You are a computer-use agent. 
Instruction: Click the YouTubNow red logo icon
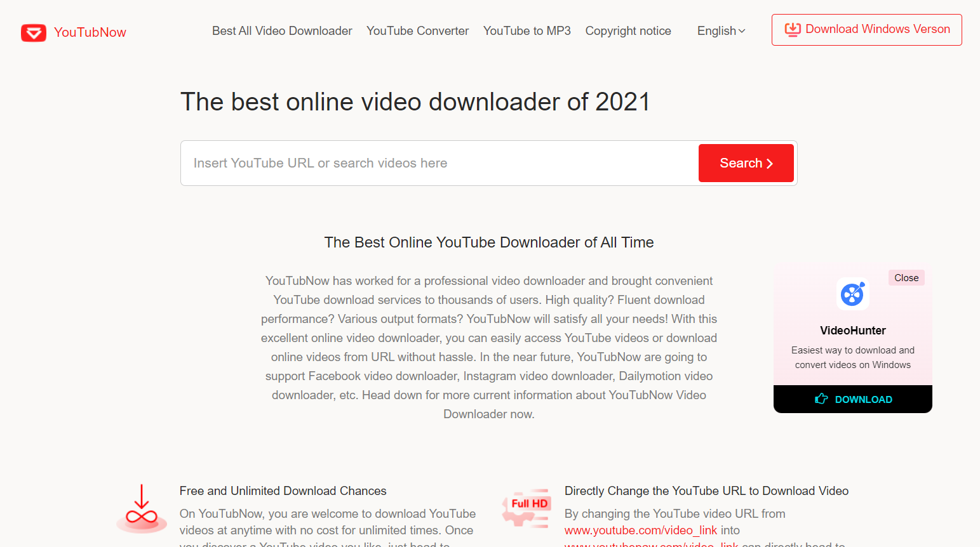click(34, 33)
